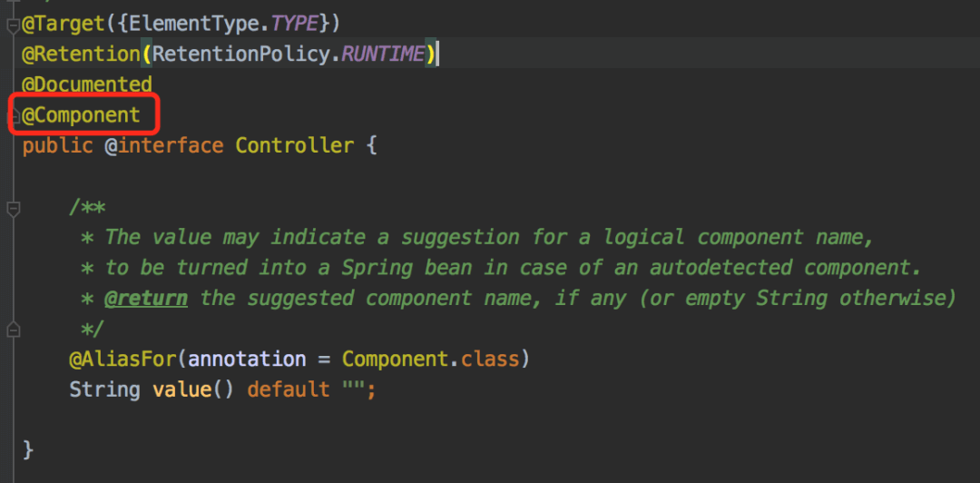
Task: Click the Controller interface name
Action: point(294,145)
